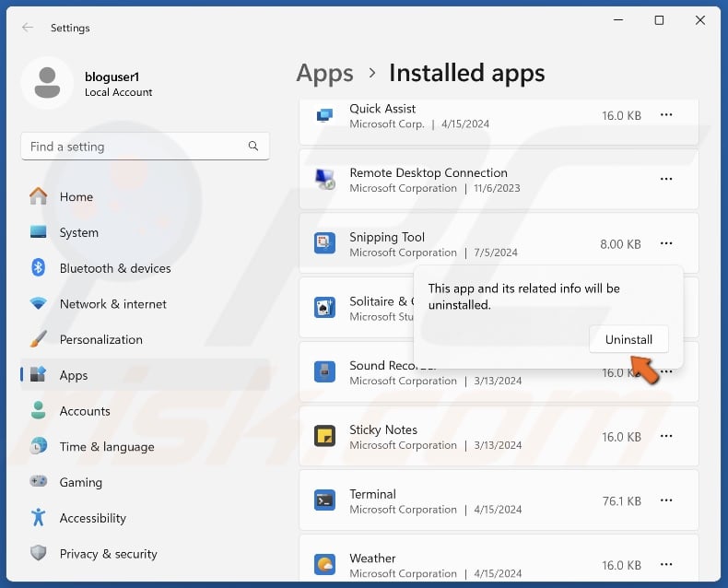Open more options for Remote Desktop Connection
This screenshot has width=728, height=588.
coord(666,179)
